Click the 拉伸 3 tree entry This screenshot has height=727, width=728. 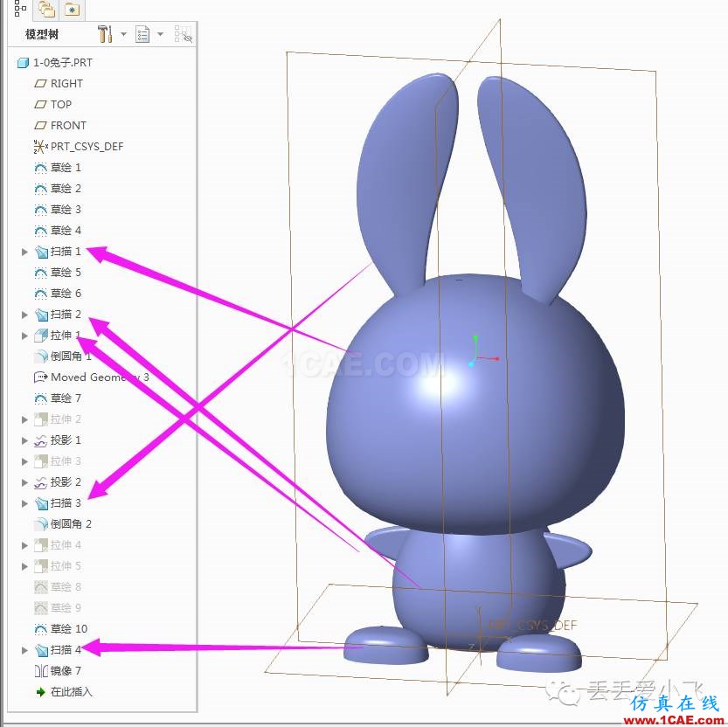pos(66,461)
